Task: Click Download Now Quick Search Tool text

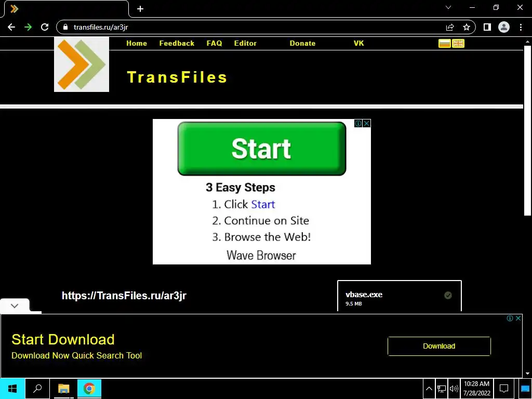Action: (x=77, y=355)
